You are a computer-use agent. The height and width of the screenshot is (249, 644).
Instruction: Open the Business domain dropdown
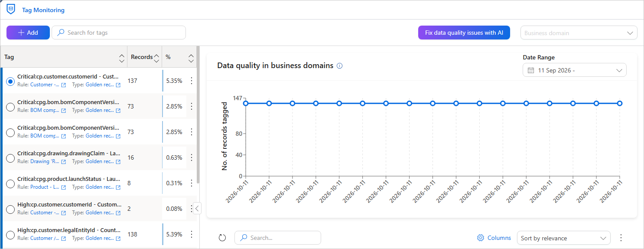pyautogui.click(x=579, y=33)
